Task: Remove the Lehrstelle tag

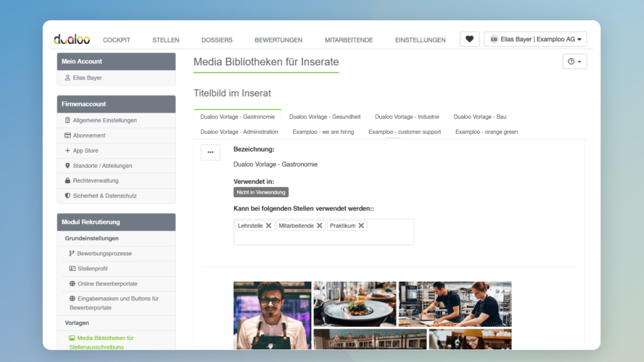Action: (x=269, y=225)
